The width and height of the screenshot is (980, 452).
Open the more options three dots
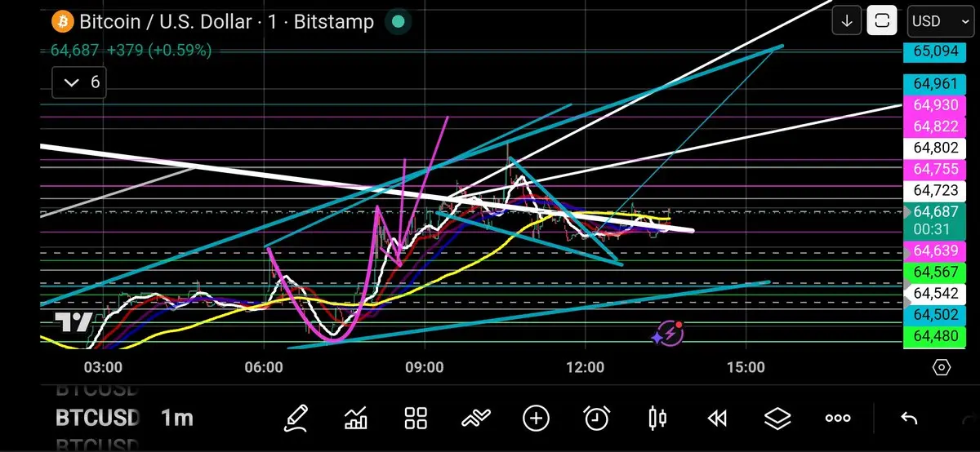(838, 419)
